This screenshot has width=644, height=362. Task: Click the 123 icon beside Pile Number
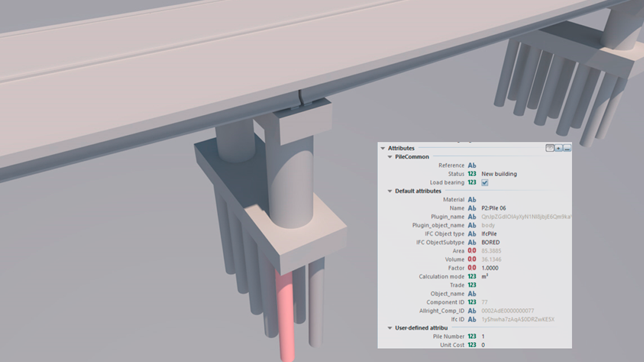(471, 336)
